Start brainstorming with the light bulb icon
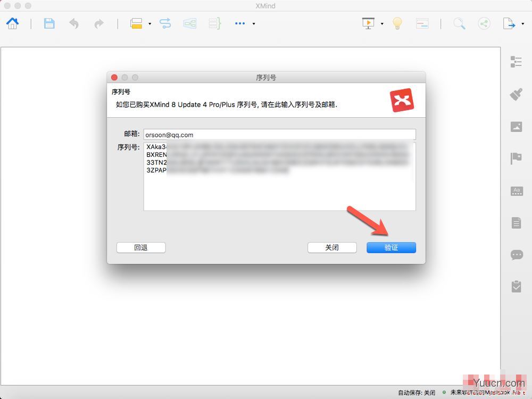The image size is (532, 399). tap(397, 23)
